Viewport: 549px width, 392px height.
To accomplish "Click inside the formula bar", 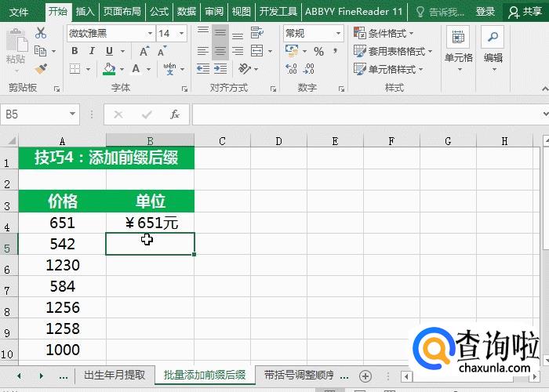I will click(x=366, y=114).
